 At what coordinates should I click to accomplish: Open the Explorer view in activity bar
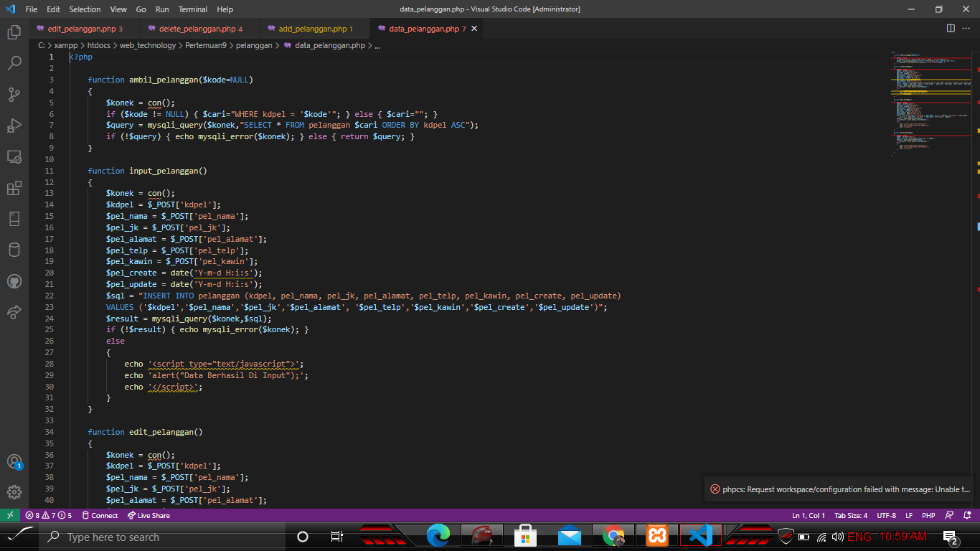pos(14,32)
